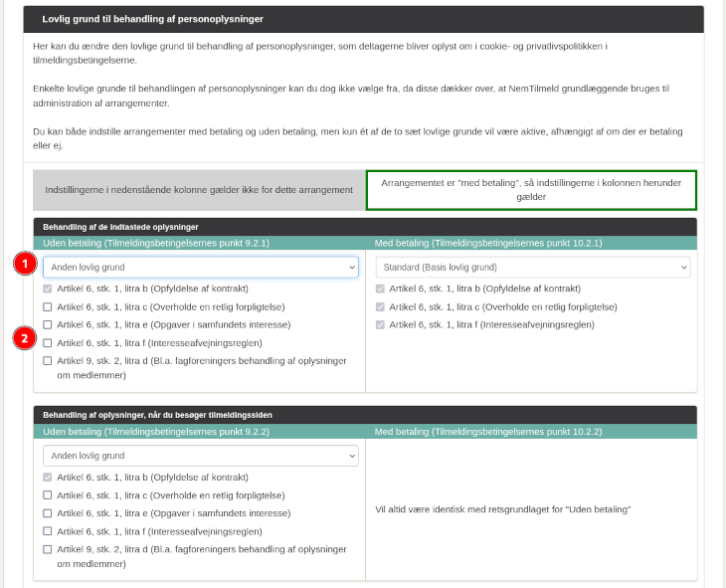Click 'Behandling af oplysninger, når du besøger tilmeldingssiden' heading
The width and height of the screenshot is (726, 588).
click(157, 415)
